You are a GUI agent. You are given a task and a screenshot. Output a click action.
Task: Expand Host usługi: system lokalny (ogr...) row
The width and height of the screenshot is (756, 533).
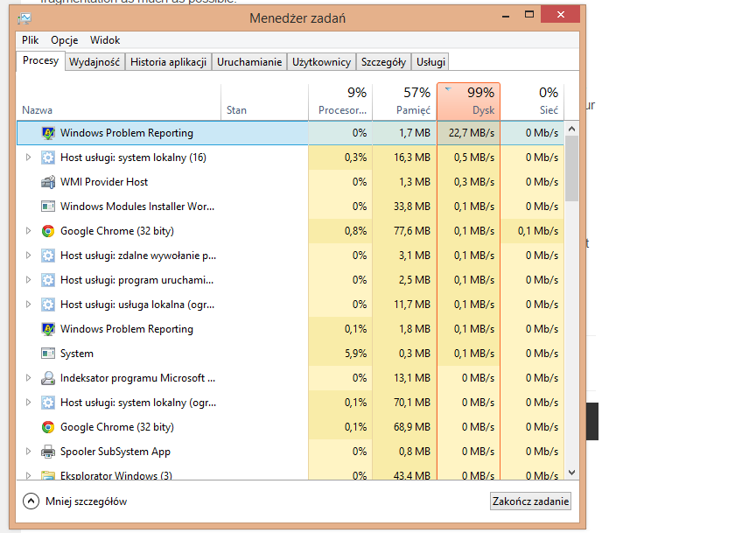click(x=29, y=403)
